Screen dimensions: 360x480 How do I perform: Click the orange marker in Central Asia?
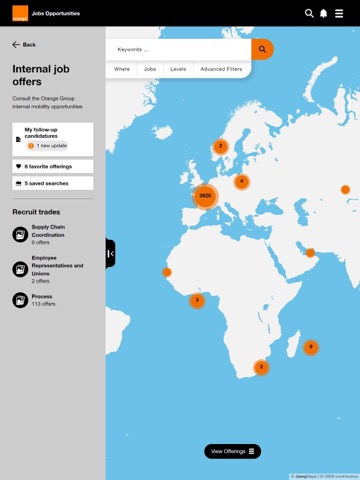tap(345, 190)
